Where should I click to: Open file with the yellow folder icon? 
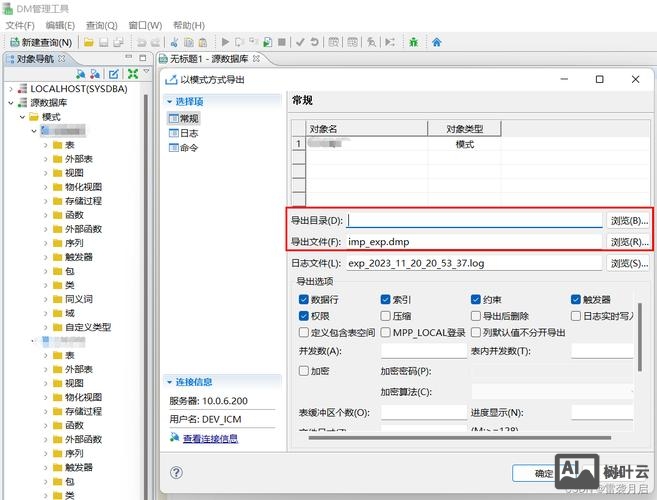[88, 42]
